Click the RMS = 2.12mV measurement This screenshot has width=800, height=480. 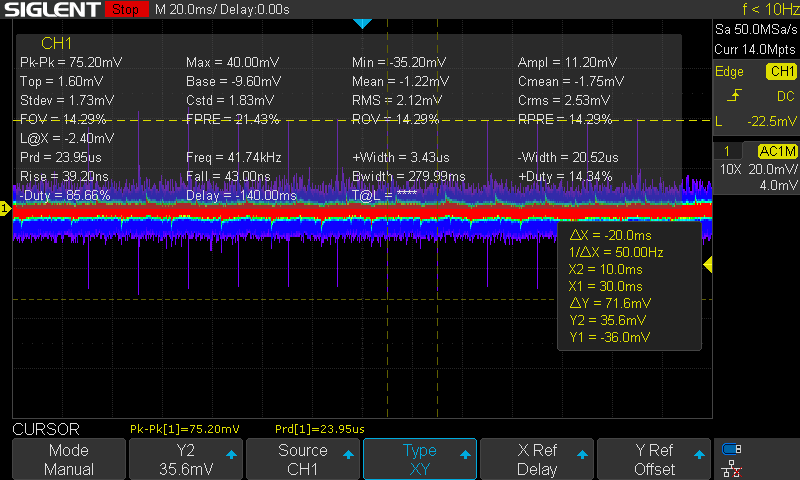(397, 100)
